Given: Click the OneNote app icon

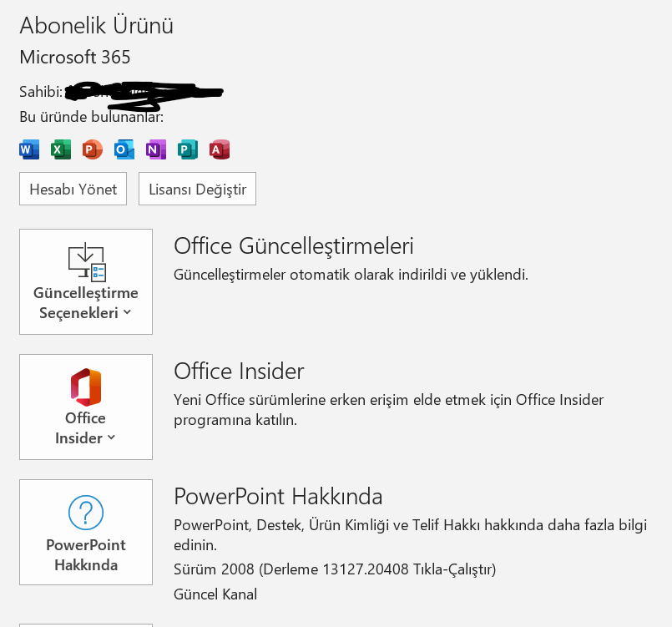Looking at the screenshot, I should click(156, 149).
